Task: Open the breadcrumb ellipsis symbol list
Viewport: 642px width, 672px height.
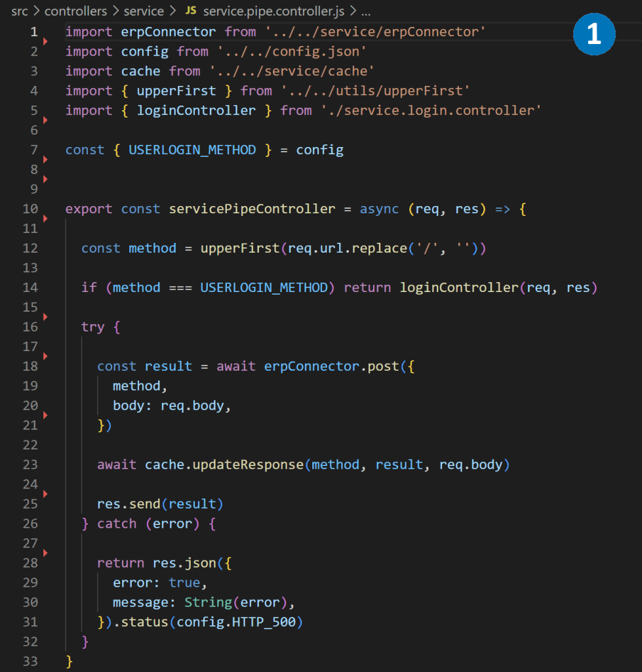Action: [366, 11]
